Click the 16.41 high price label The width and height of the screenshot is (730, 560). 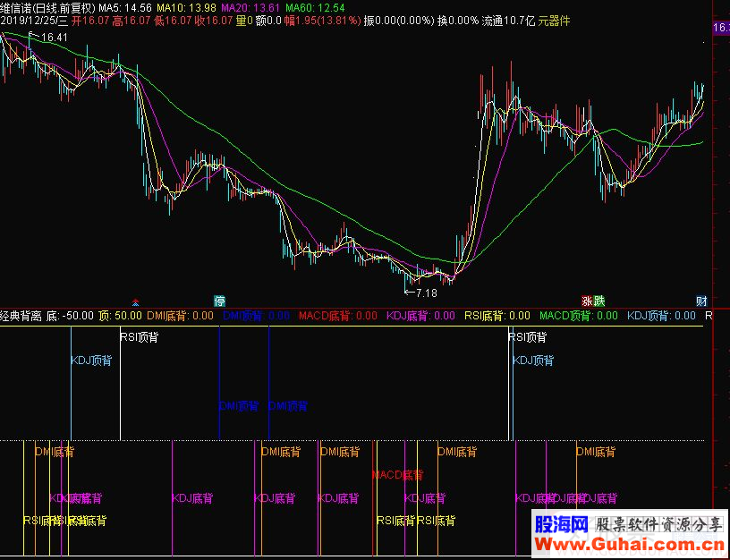click(x=54, y=38)
